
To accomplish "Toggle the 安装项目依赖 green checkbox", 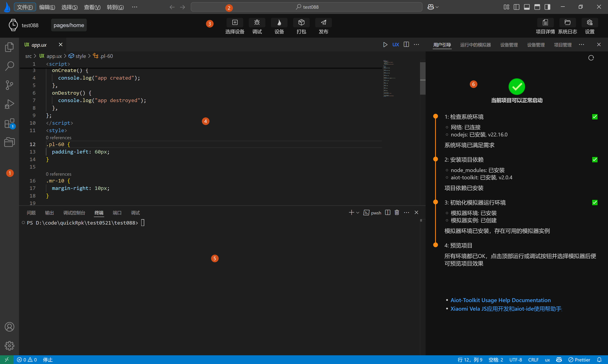I will (595, 160).
